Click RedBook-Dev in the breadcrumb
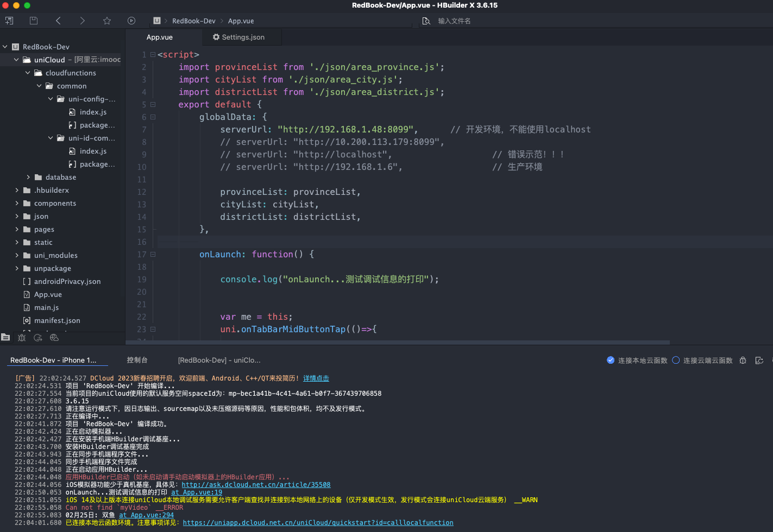Viewport: 773px width, 532px height. [194, 21]
